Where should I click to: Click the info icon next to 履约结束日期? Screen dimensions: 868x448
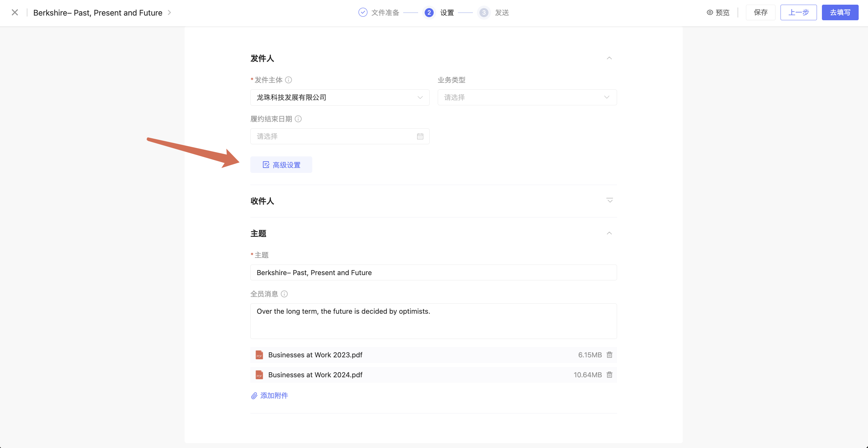pyautogui.click(x=298, y=119)
